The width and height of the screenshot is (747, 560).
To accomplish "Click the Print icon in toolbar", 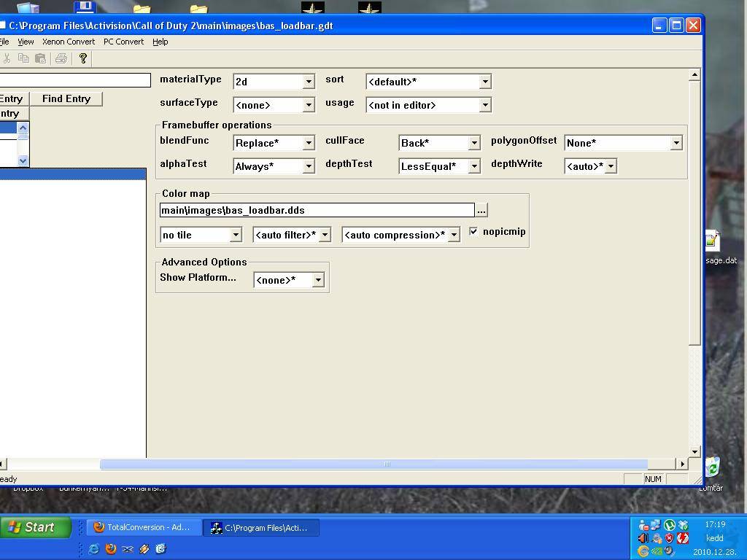I will point(61,58).
